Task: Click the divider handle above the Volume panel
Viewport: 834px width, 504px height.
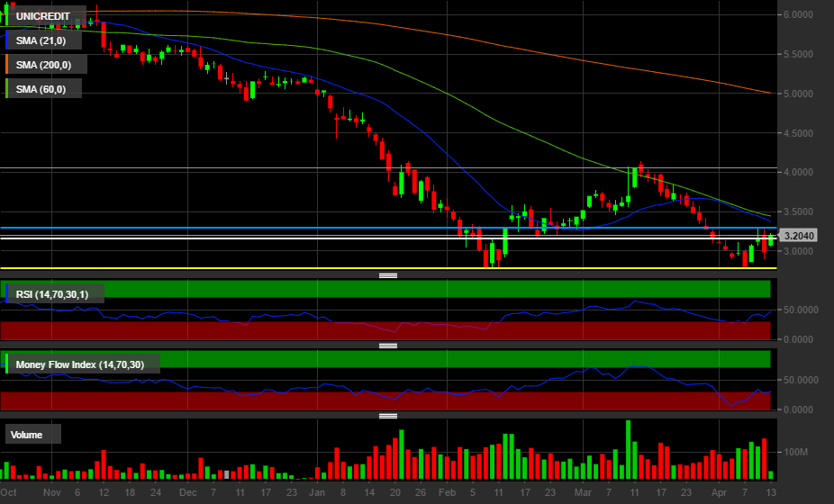Action: pos(388,416)
